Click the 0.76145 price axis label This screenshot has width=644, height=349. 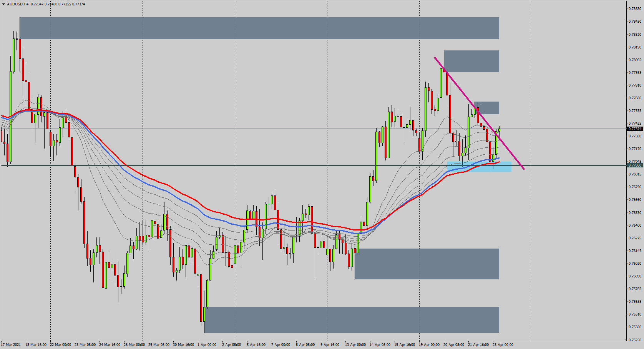[635, 251]
